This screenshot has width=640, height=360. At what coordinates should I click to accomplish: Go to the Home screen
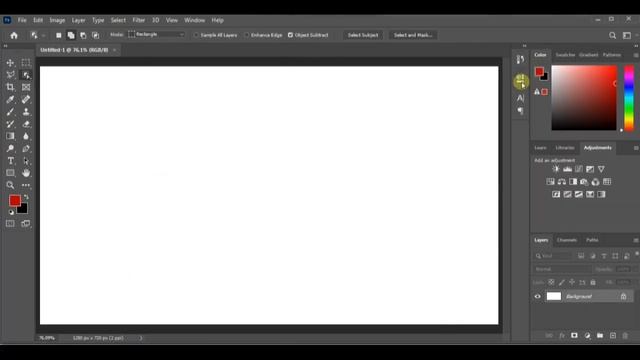pos(14,36)
